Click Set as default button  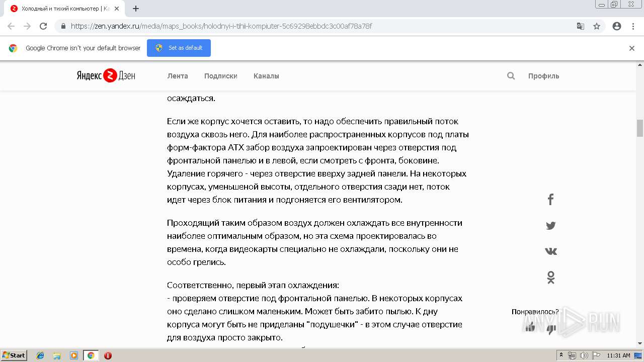(179, 48)
